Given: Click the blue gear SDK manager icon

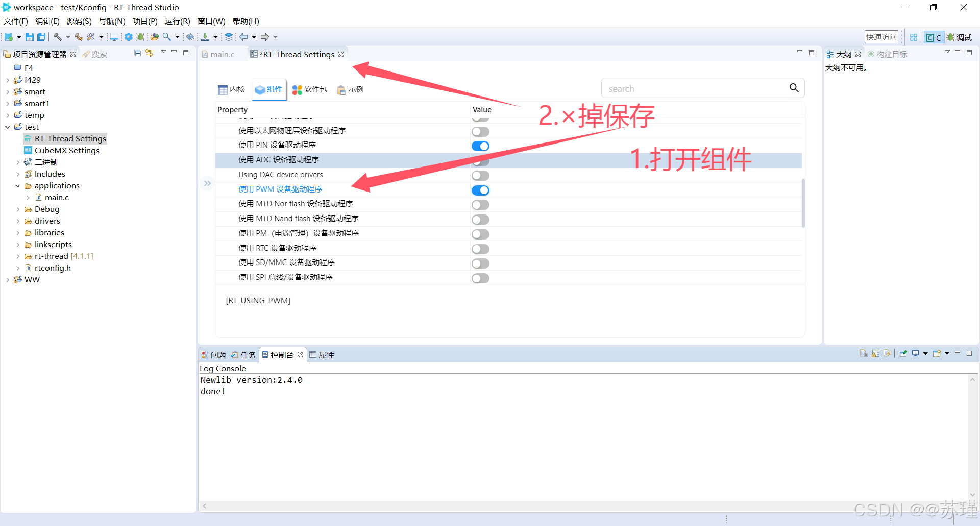Looking at the screenshot, I should (129, 37).
